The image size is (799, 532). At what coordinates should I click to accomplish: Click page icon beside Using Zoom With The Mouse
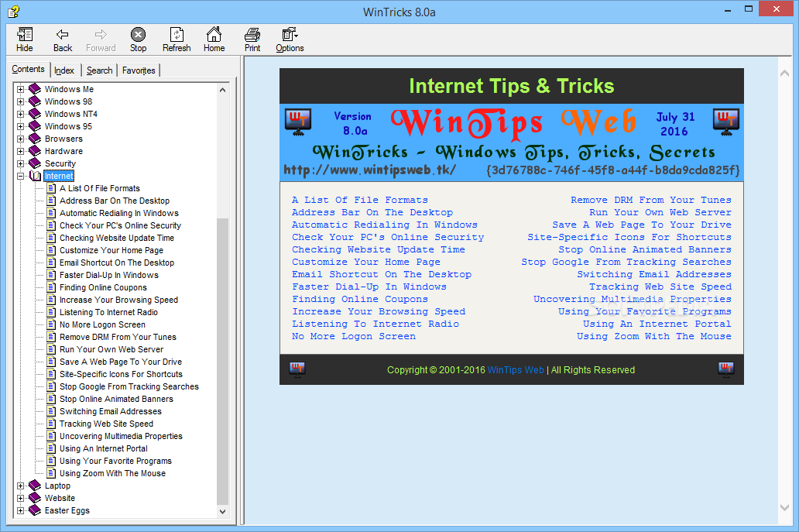point(51,473)
